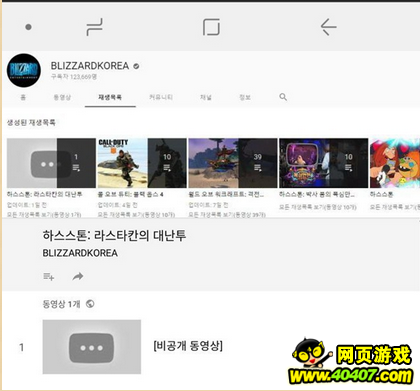Image resolution: width=420 pixels, height=391 pixels.
Task: Go to the 정보 tab
Action: coord(245,97)
